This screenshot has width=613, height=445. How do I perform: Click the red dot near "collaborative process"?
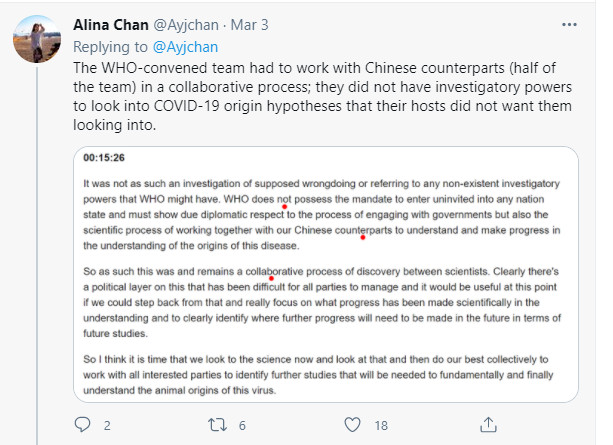coord(271,277)
